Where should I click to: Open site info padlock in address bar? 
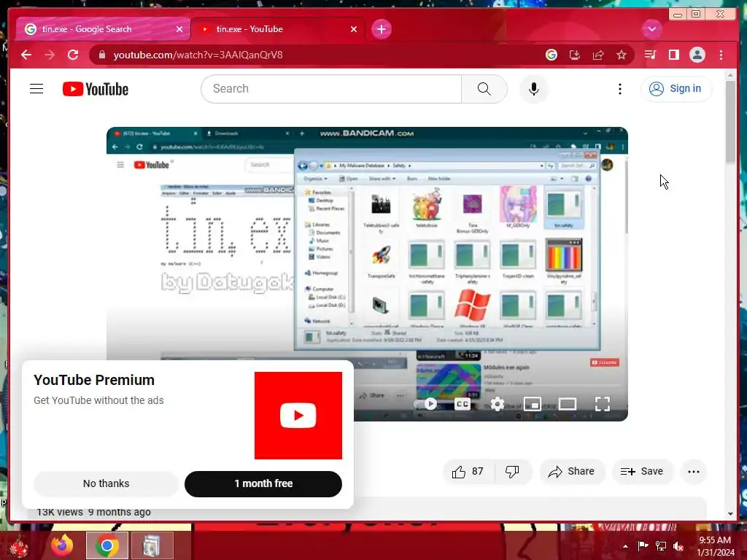102,55
